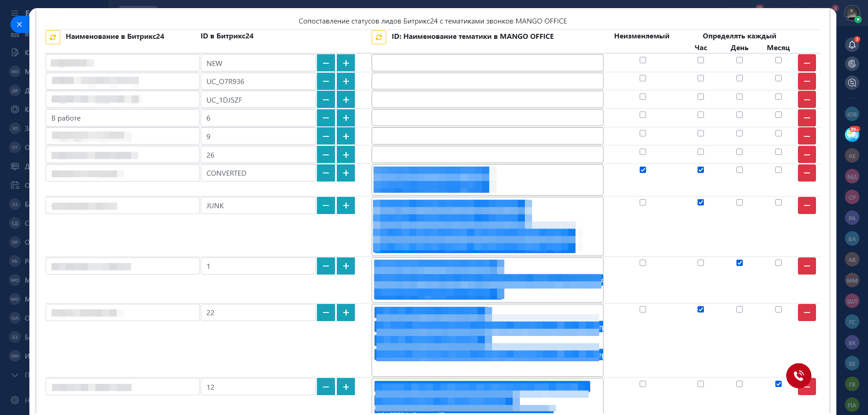Click the teal plus button in the NEW row
Viewport: 868px width, 415px height.
click(346, 63)
